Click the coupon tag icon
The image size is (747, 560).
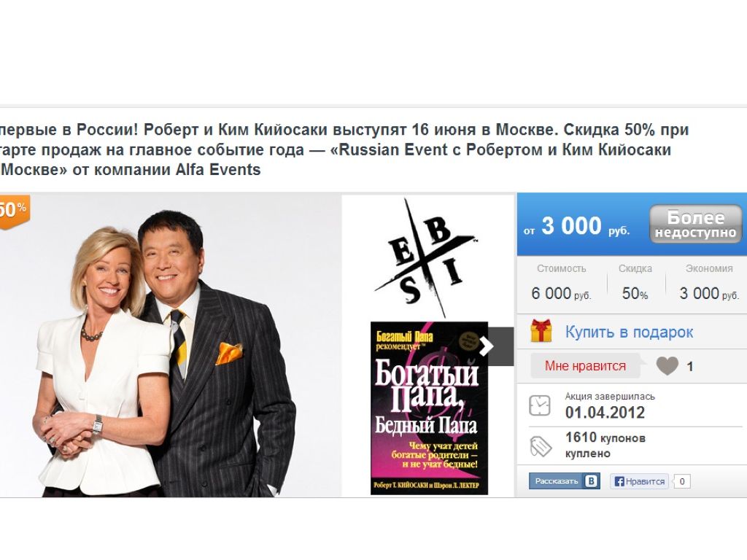(x=541, y=447)
